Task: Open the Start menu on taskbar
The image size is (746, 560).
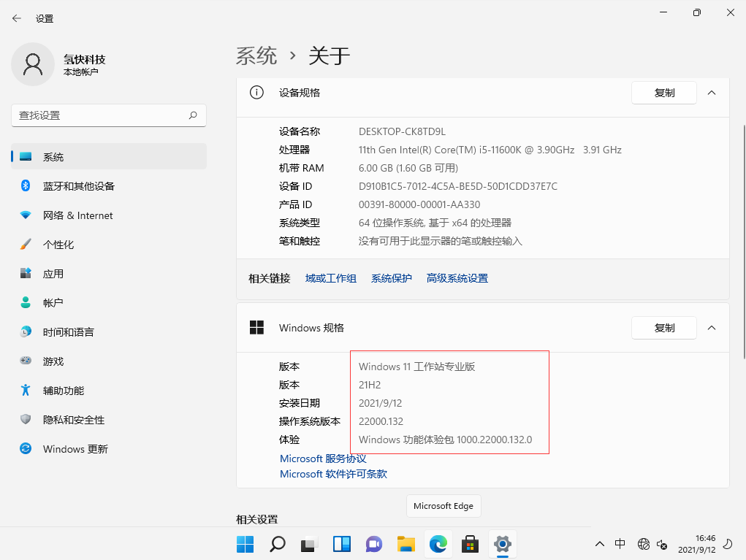Action: coord(245,544)
